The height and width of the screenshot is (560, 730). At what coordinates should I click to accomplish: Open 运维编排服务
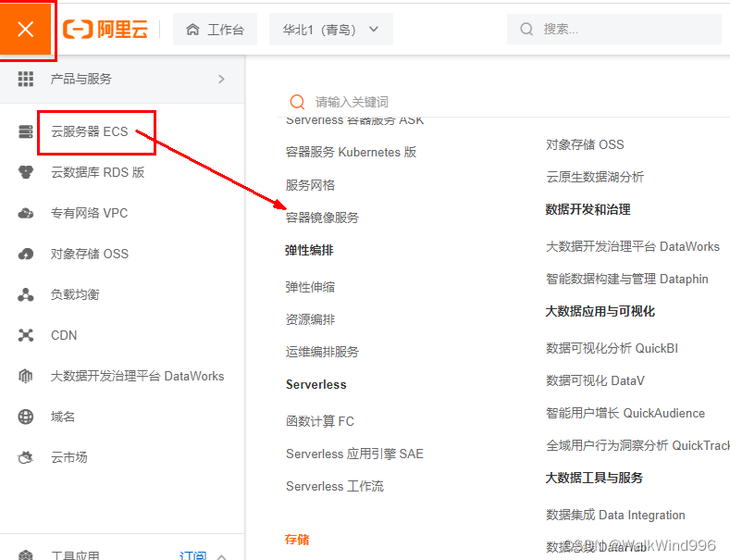[322, 352]
